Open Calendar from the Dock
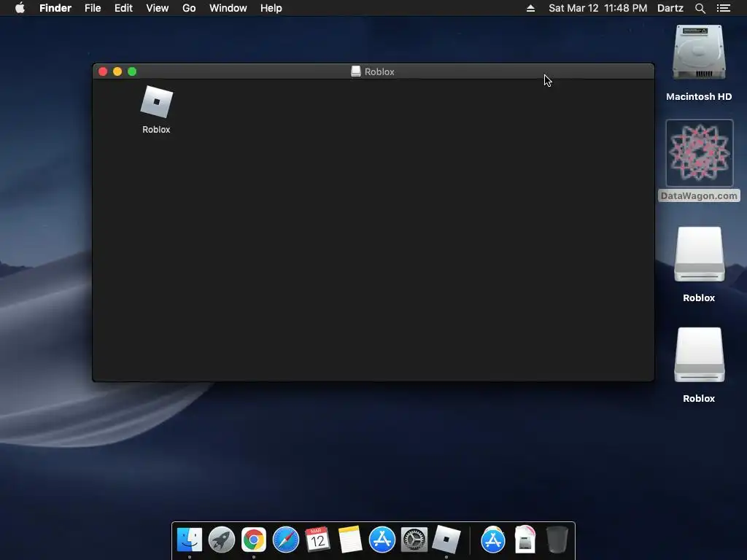The width and height of the screenshot is (747, 560). tap(318, 540)
